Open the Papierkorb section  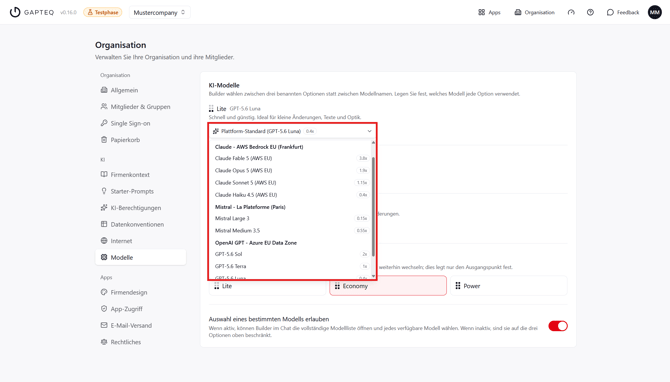coord(141,140)
